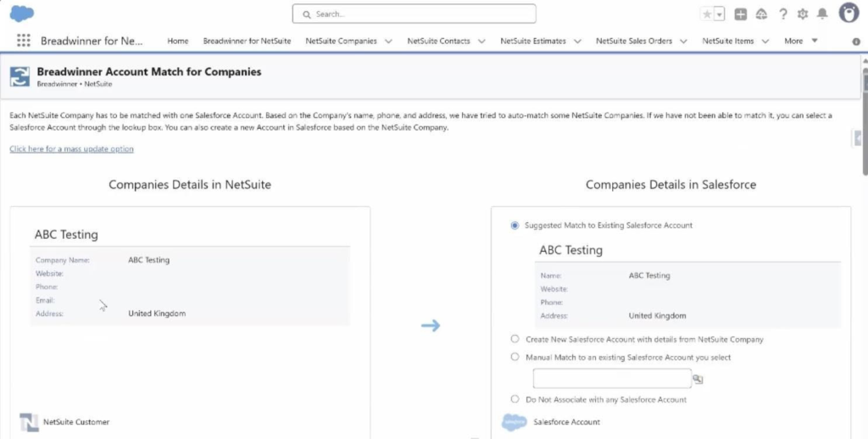
Task: Select Manual Match to existing account option
Action: click(x=515, y=357)
